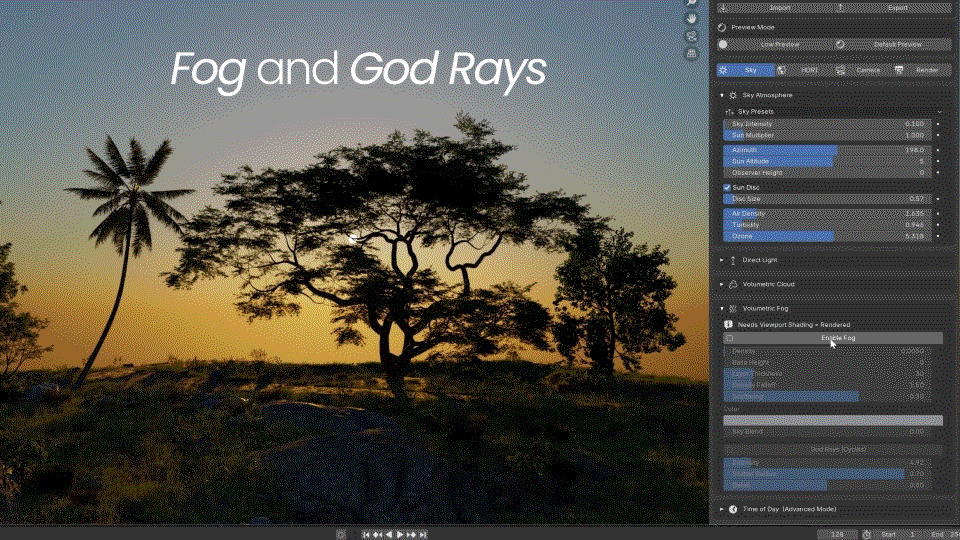Viewport: 960px width, 540px height.
Task: Collapse the Volumetric Fog panel
Action: [722, 309]
